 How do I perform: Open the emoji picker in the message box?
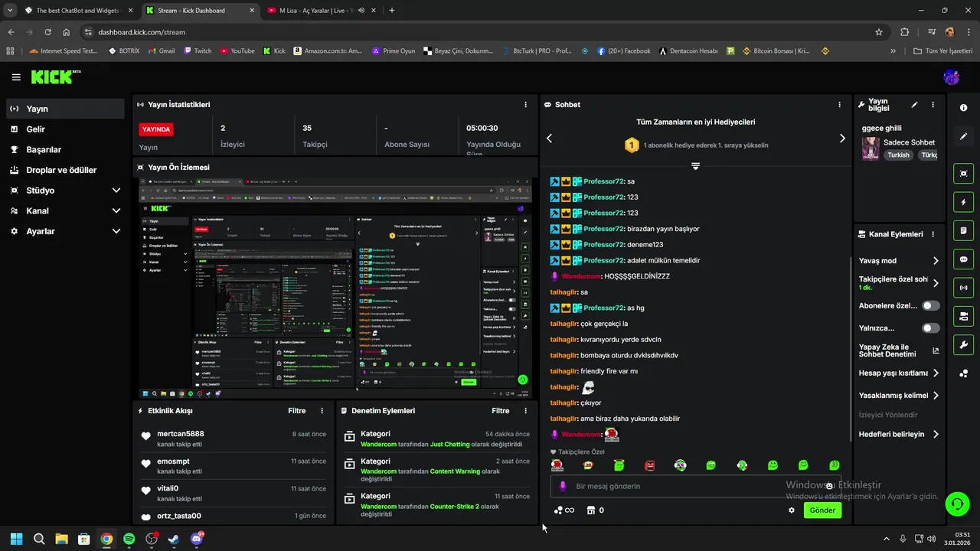829,486
